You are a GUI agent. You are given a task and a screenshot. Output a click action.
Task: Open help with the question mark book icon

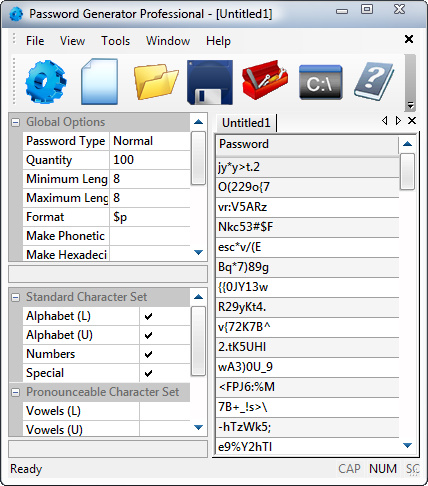[x=374, y=81]
